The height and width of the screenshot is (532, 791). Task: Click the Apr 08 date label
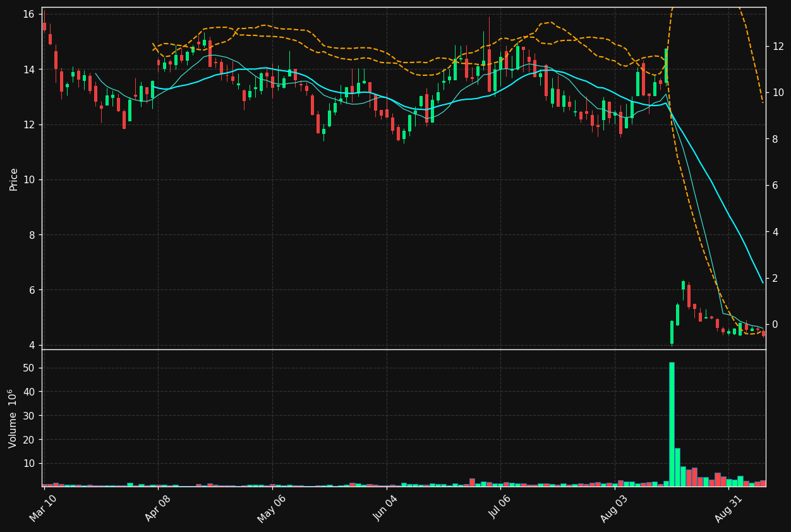157,508
